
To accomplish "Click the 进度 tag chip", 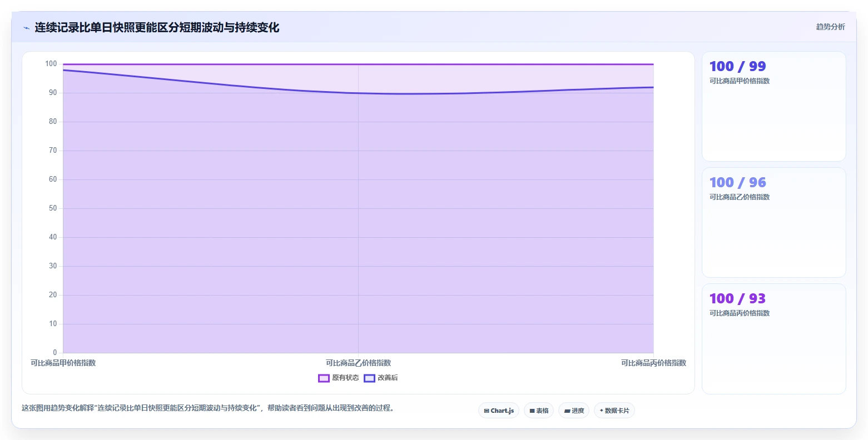I will tap(574, 411).
